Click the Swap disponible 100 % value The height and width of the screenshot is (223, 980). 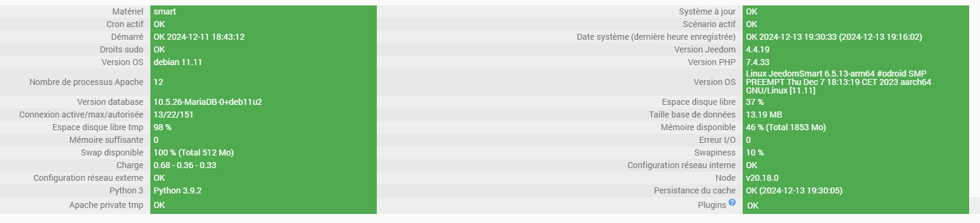pos(193,152)
